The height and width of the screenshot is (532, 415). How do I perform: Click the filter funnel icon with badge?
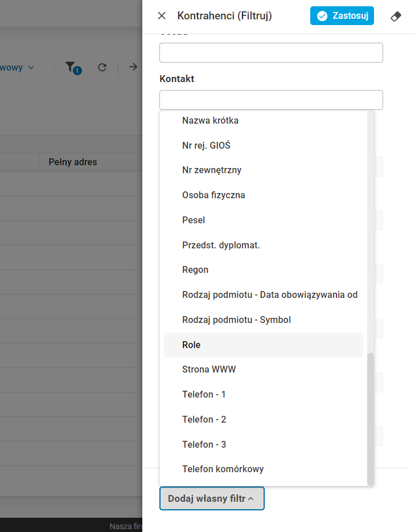(72, 68)
